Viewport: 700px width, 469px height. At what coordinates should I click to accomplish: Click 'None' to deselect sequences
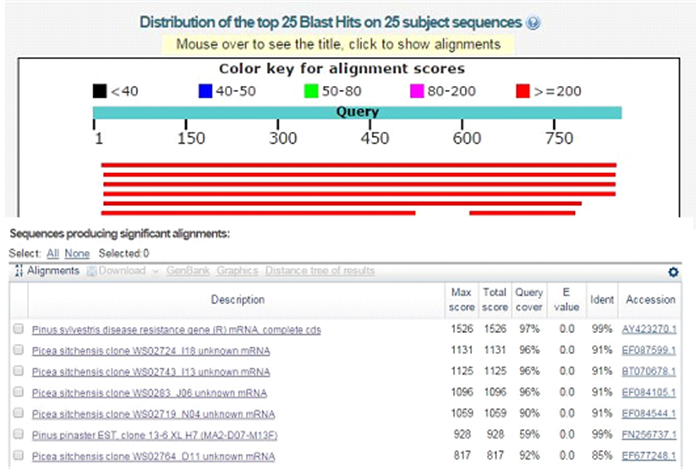coord(77,254)
